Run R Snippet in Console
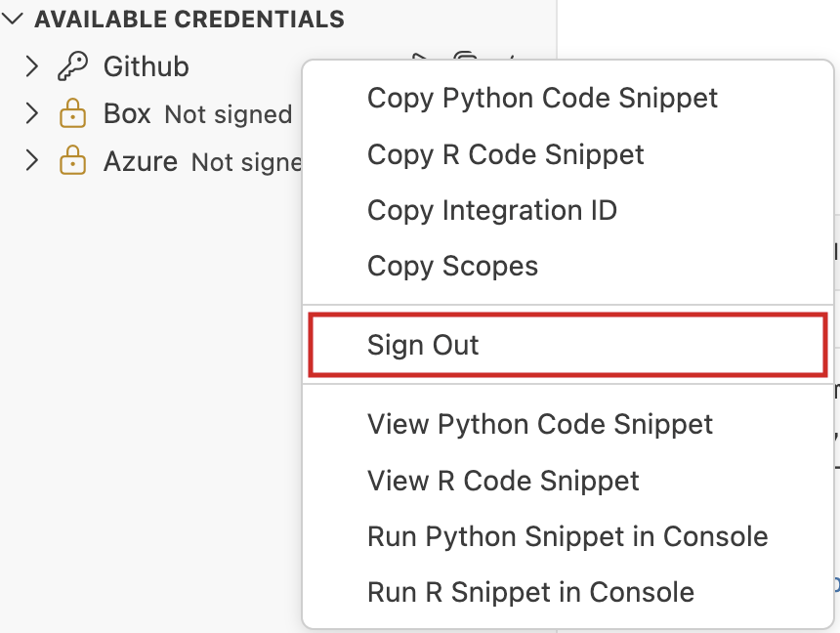Viewport: 840px width, 633px height. pos(530,592)
